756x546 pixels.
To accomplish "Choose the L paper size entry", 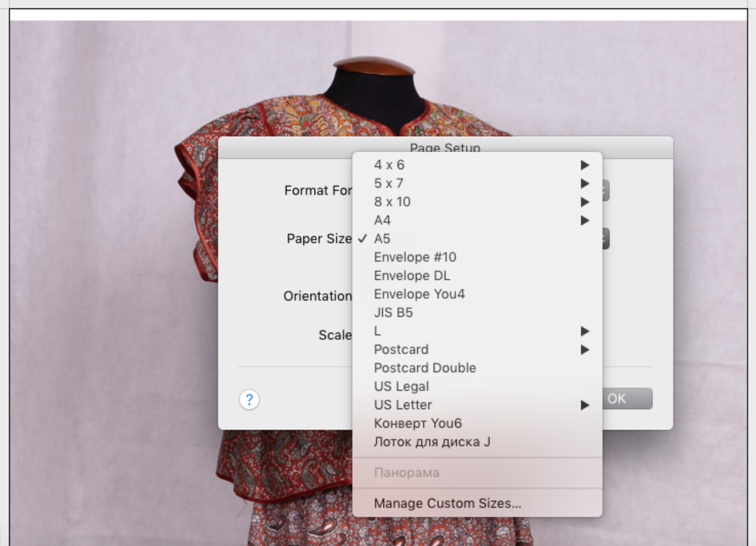I will tap(477, 331).
